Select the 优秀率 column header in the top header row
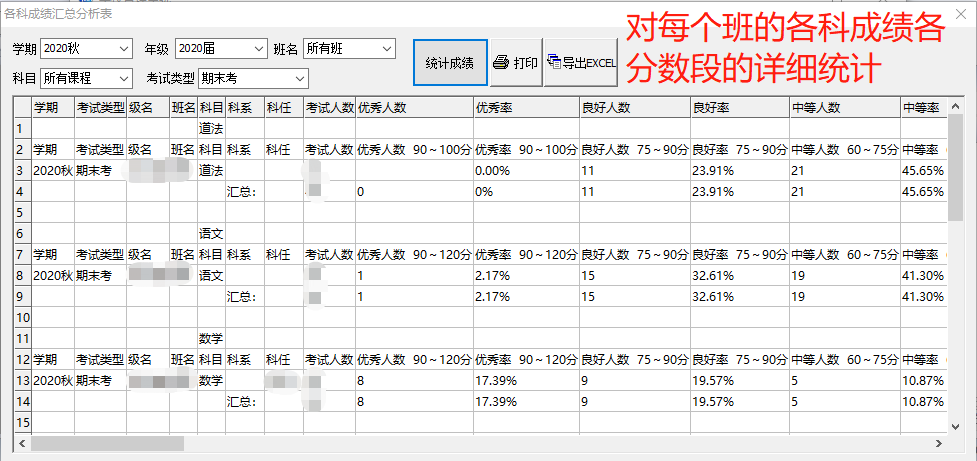Viewport: 977px width, 461px height. (x=526, y=108)
